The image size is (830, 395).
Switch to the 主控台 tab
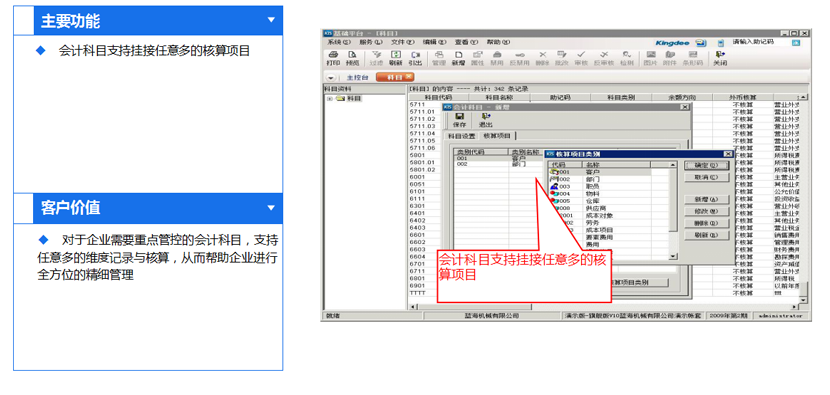click(x=357, y=77)
